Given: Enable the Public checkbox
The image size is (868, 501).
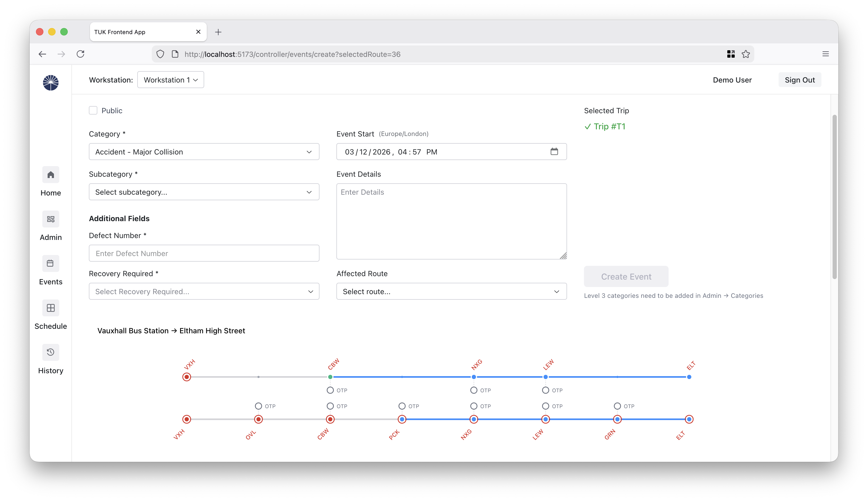Looking at the screenshot, I should 93,111.
